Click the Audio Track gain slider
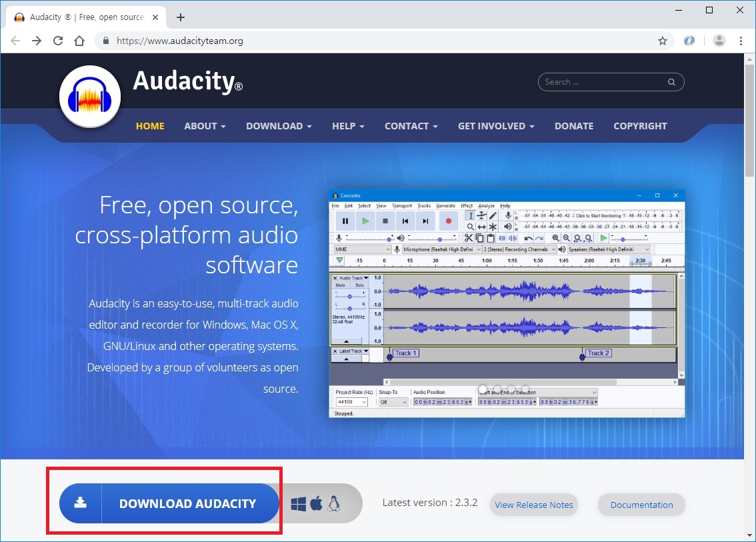The image size is (756, 542). 349,296
